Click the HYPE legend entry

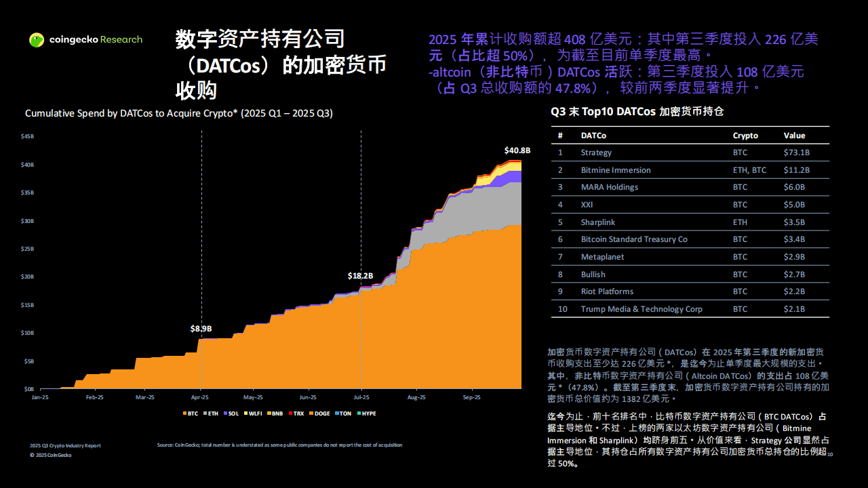[x=366, y=413]
